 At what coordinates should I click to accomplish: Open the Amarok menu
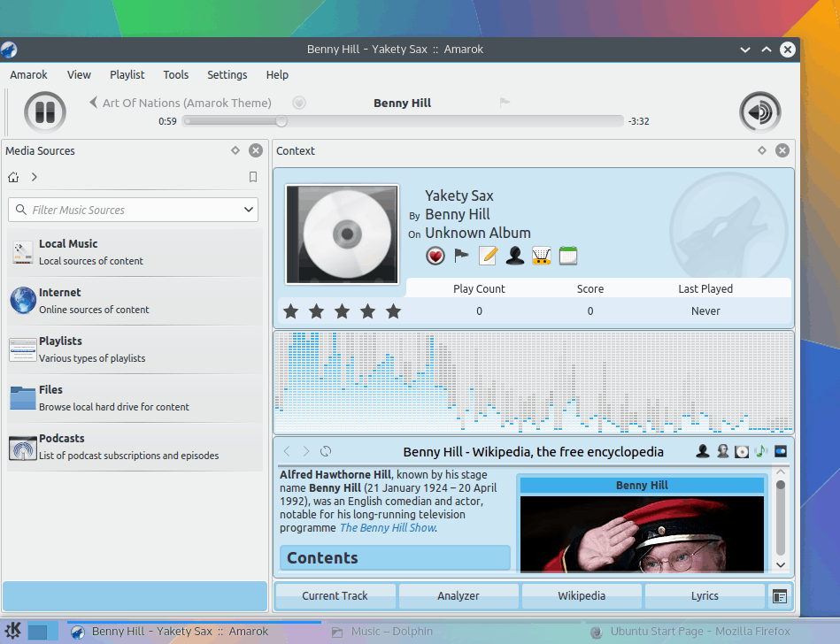[28, 75]
